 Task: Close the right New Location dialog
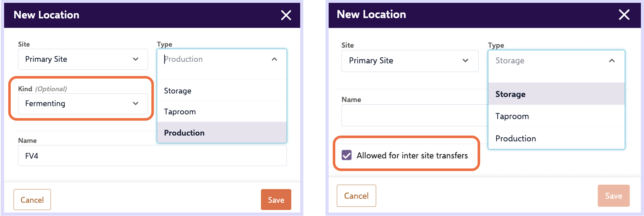click(x=623, y=15)
